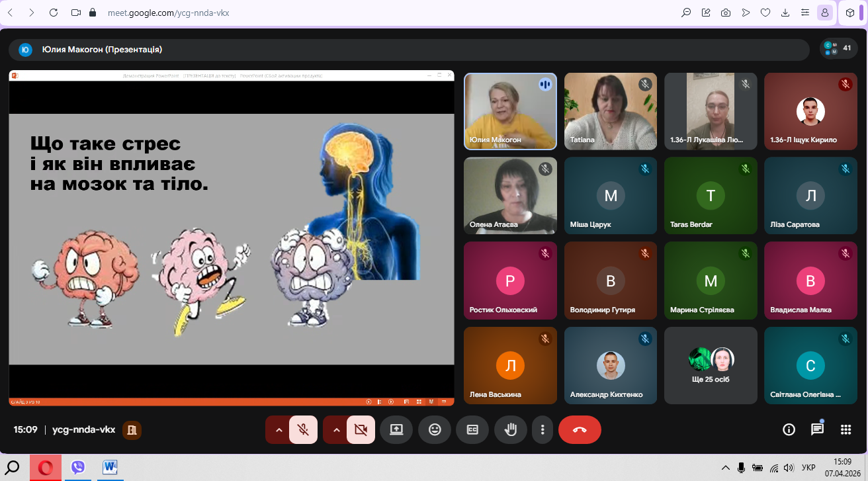868x481 pixels.
Task: Click the red Leave call button
Action: [580, 429]
